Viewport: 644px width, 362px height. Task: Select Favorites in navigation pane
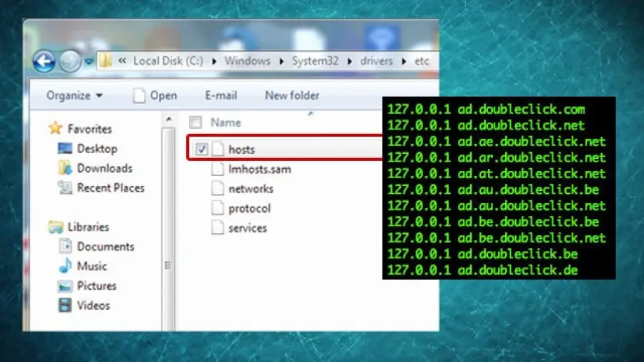tap(89, 129)
